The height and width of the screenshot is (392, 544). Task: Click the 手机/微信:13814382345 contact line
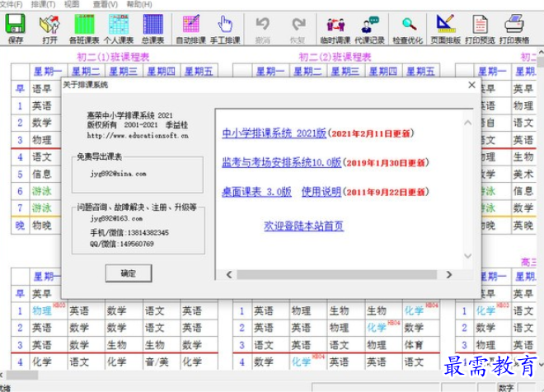129,232
